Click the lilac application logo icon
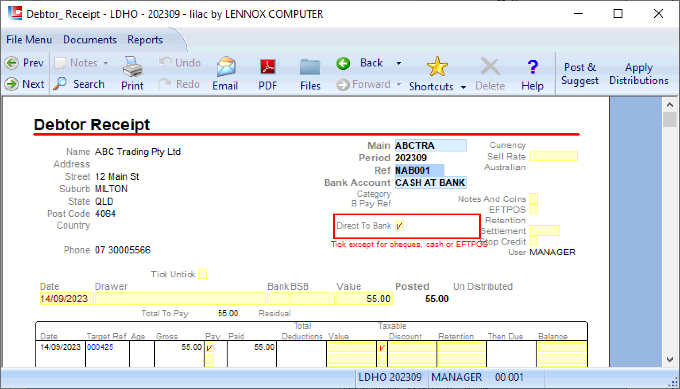 tap(15, 13)
